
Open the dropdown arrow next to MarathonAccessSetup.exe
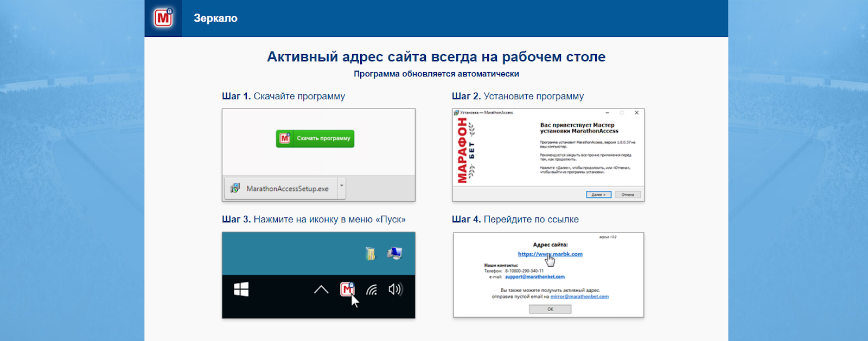(342, 185)
